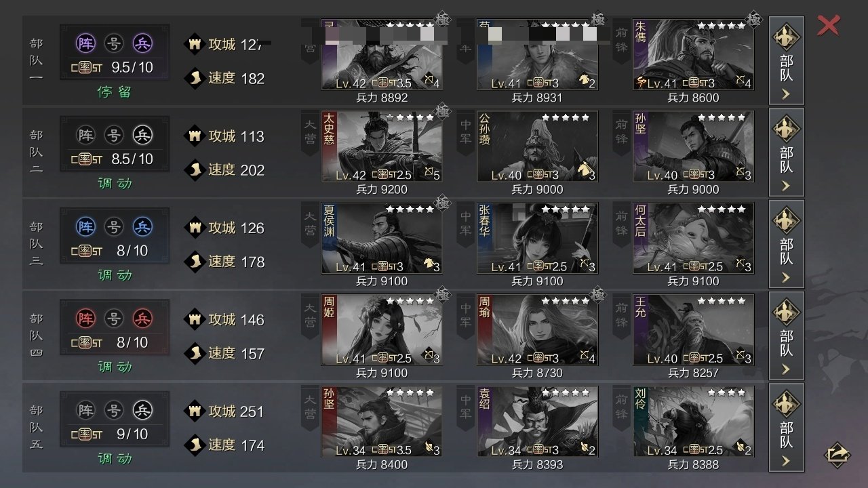Viewport: 868px width, 488px height.
Task: Open the 张春华 general card
Action: pos(538,239)
